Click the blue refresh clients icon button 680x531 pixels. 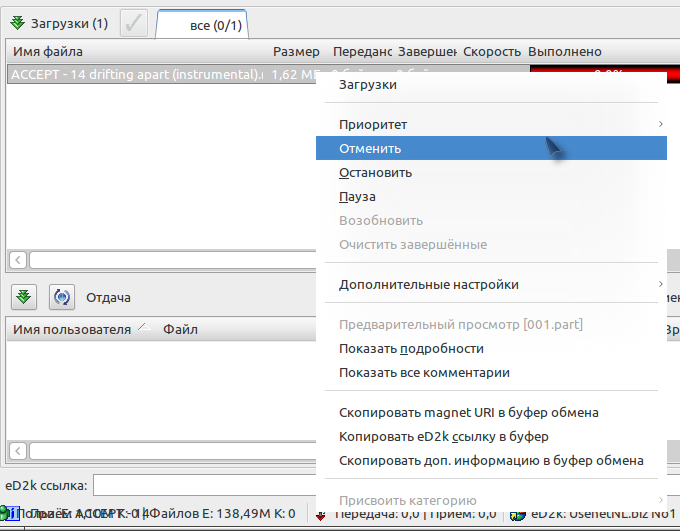[x=62, y=297]
